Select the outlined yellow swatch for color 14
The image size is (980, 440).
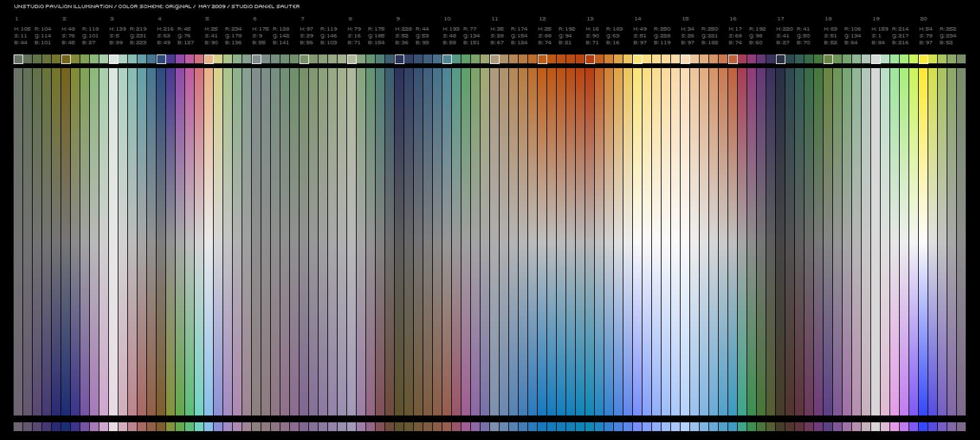(x=638, y=59)
